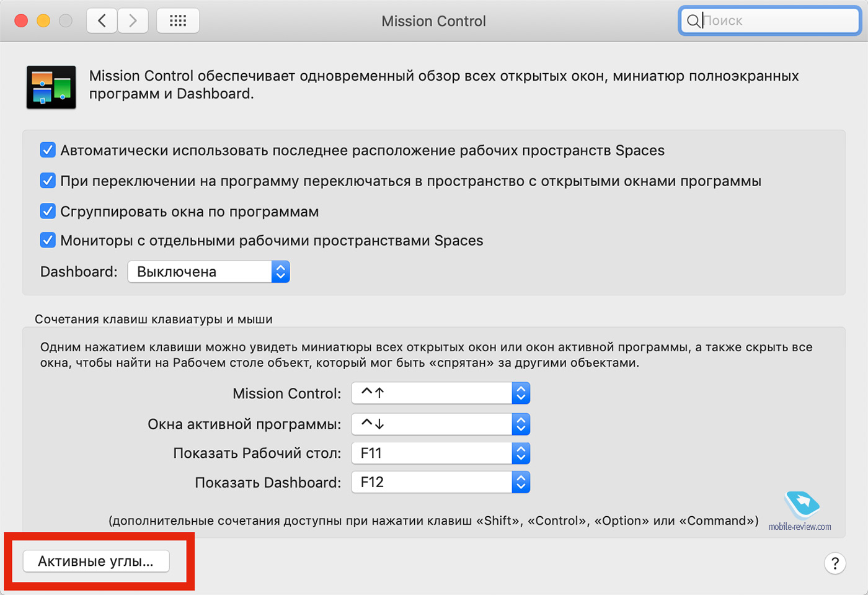Go forward with the right chevron button
Screen dimensions: 868x595
(133, 21)
